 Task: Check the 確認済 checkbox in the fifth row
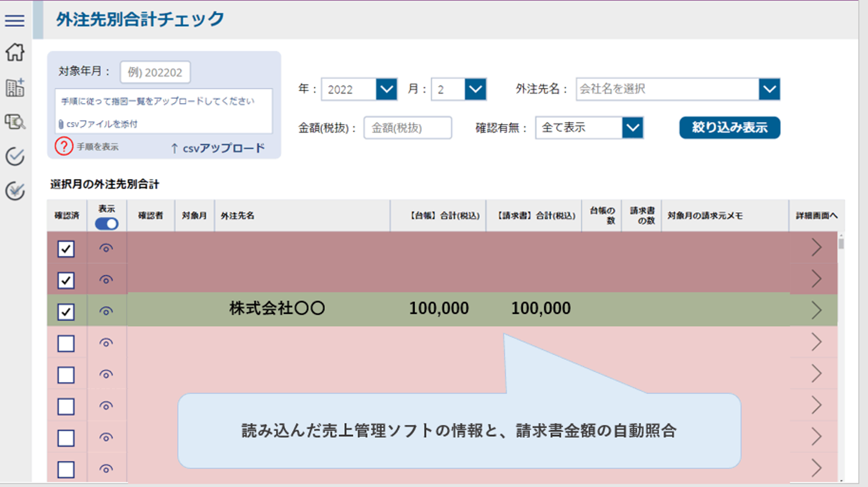[66, 375]
